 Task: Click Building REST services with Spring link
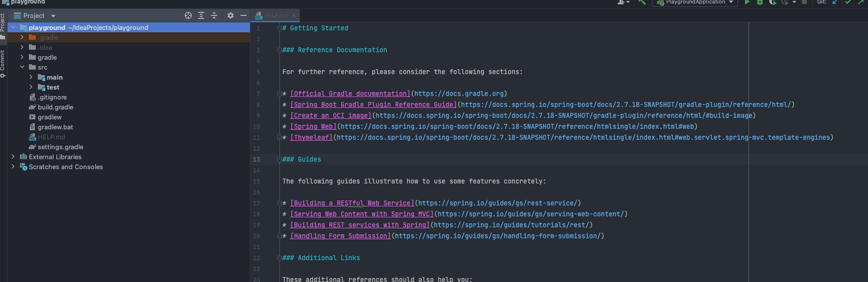[x=360, y=225]
